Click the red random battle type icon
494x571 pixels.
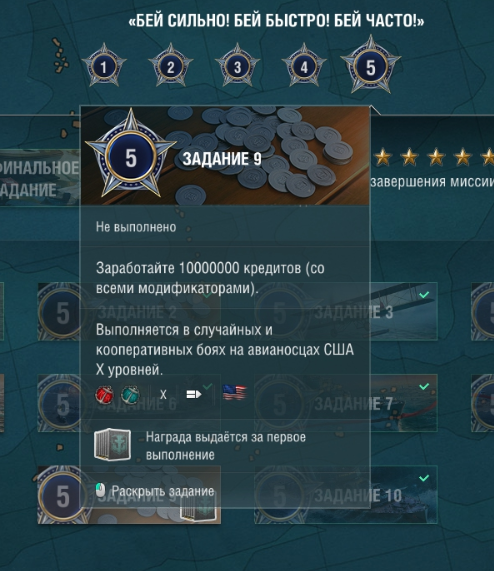click(104, 395)
